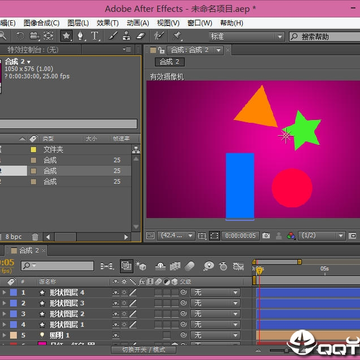
Task: Take a snapshot with the camera icon
Action: click(x=266, y=236)
